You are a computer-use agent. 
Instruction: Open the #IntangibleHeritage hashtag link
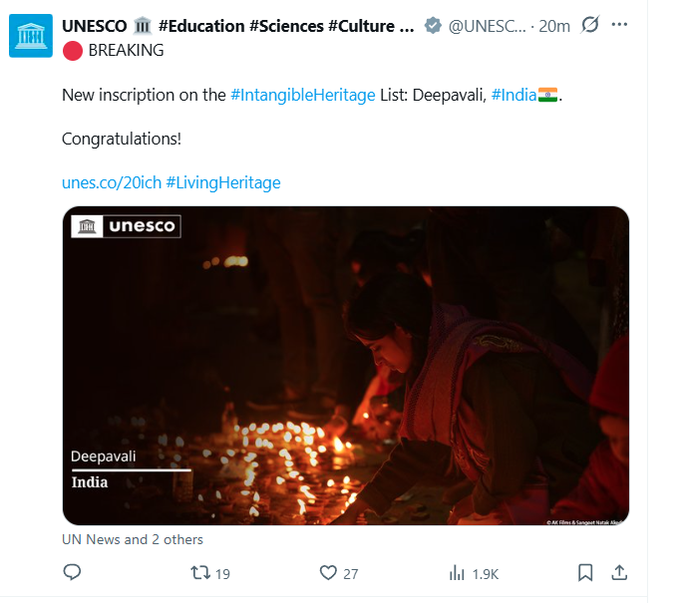[x=302, y=95]
